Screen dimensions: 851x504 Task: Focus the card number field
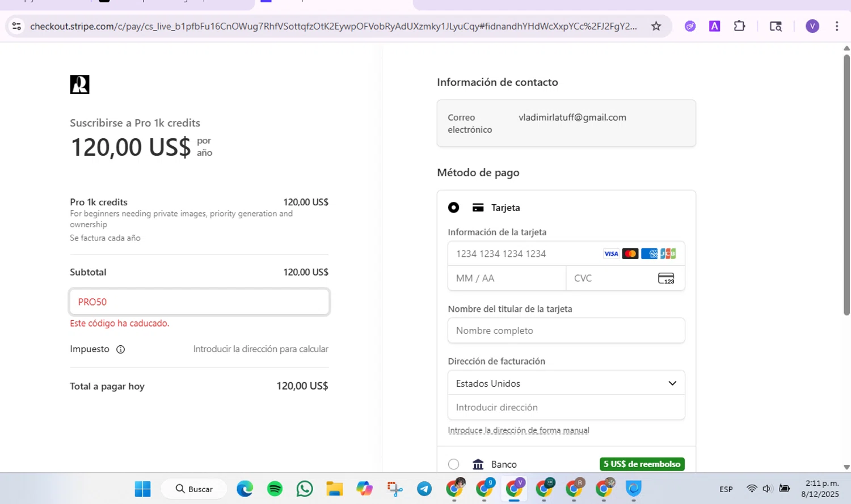tap(566, 254)
